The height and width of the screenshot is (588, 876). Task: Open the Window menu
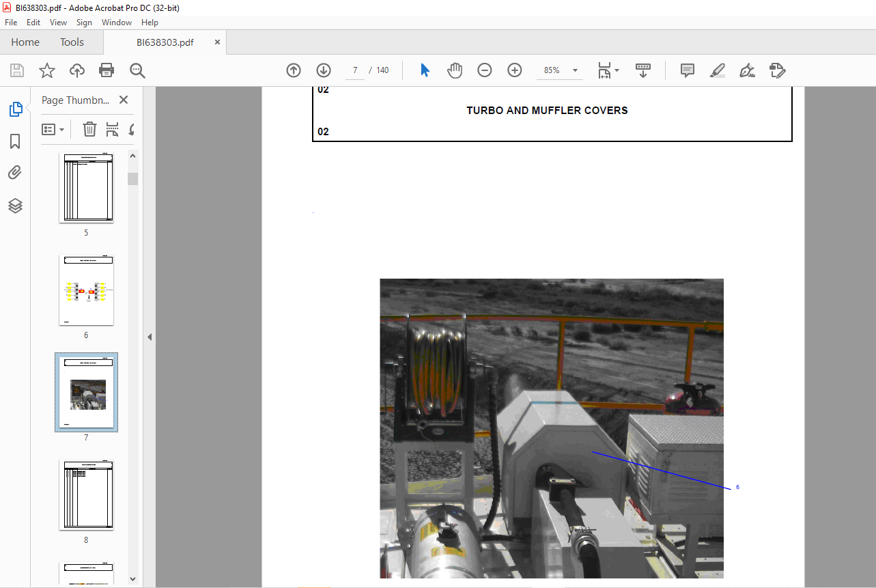coord(117,23)
